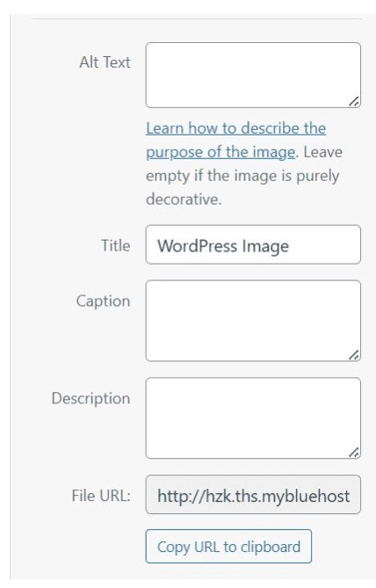The width and height of the screenshot is (376, 588).
Task: Click inside the Alt Text box
Action: click(x=253, y=75)
